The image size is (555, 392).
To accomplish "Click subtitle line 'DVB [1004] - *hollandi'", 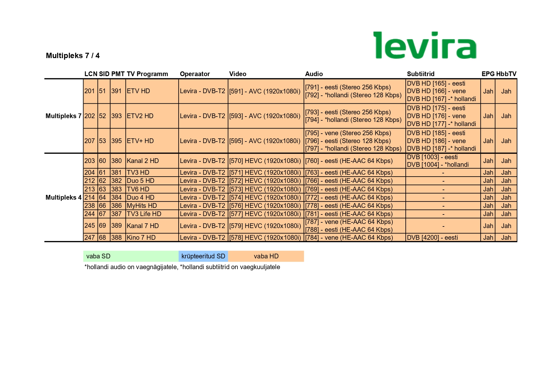I will 438,165.
